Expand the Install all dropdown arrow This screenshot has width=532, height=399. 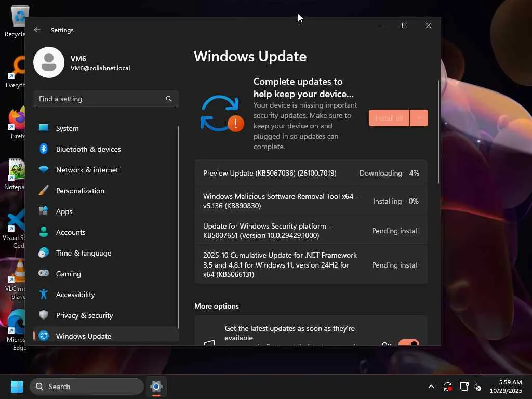[x=419, y=118]
